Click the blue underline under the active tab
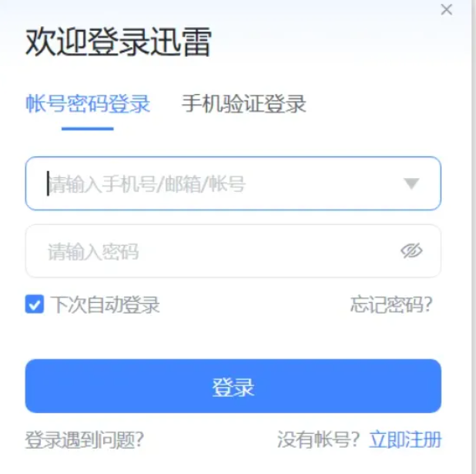The image size is (476, 474). pyautogui.click(x=88, y=129)
